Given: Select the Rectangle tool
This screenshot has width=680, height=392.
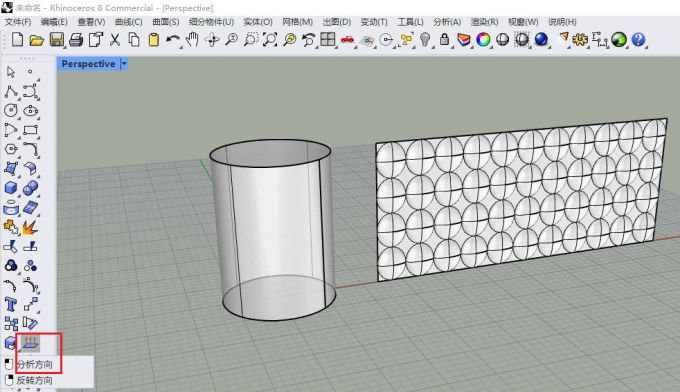Looking at the screenshot, I should point(30,130).
